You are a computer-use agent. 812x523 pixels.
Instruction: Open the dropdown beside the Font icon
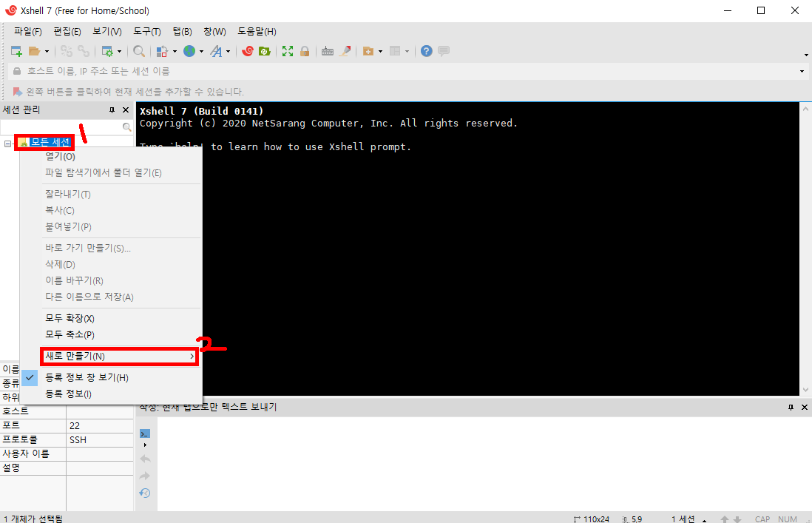pos(228,51)
